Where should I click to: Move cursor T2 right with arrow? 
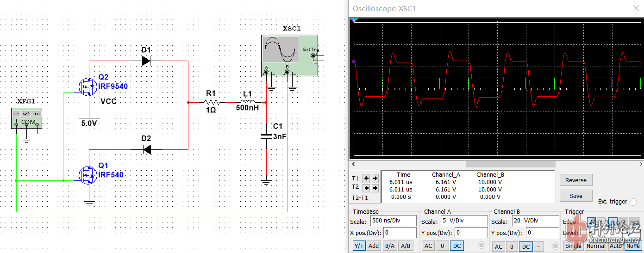[x=375, y=188]
